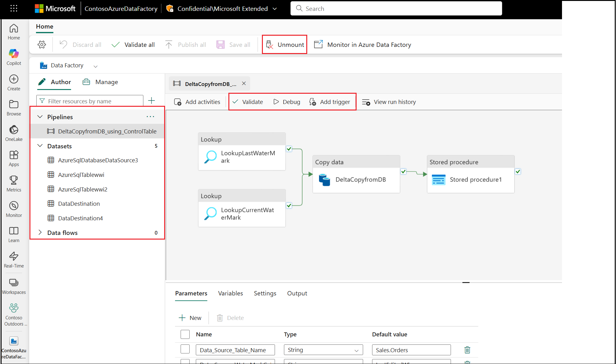Switch to the Variables tab
This screenshot has height=364, width=616.
point(230,293)
